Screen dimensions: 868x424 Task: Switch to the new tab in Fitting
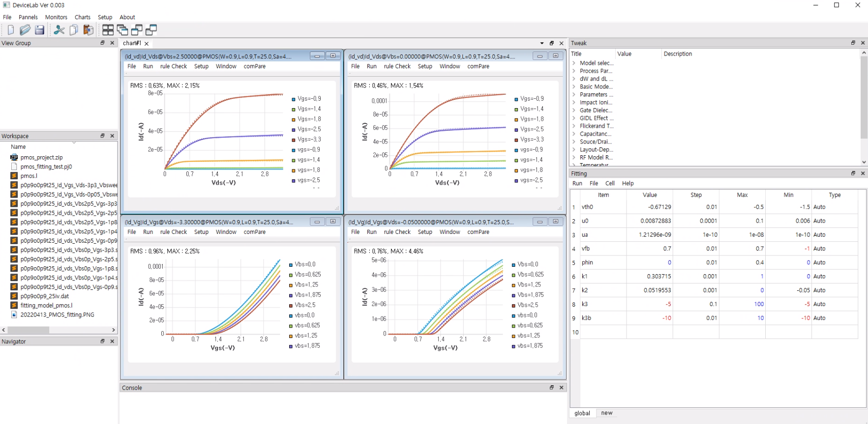tap(607, 413)
